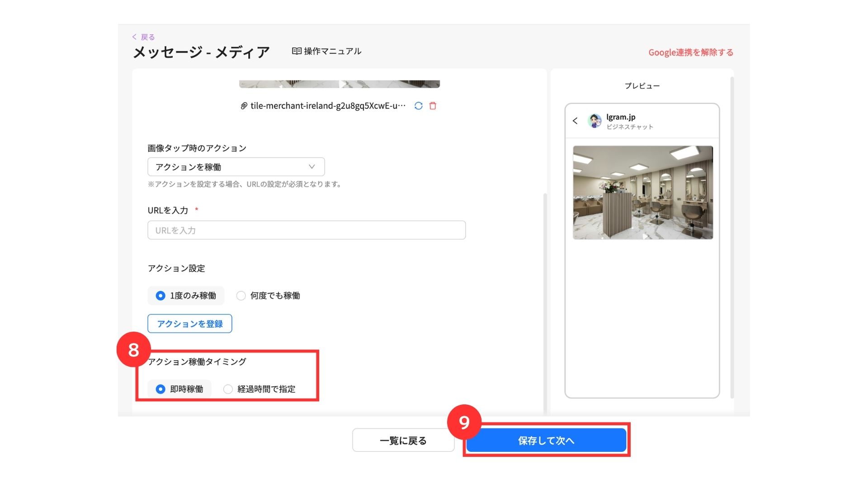The width and height of the screenshot is (868, 488).
Task: Click the Google連携を解除する link
Action: pos(690,52)
